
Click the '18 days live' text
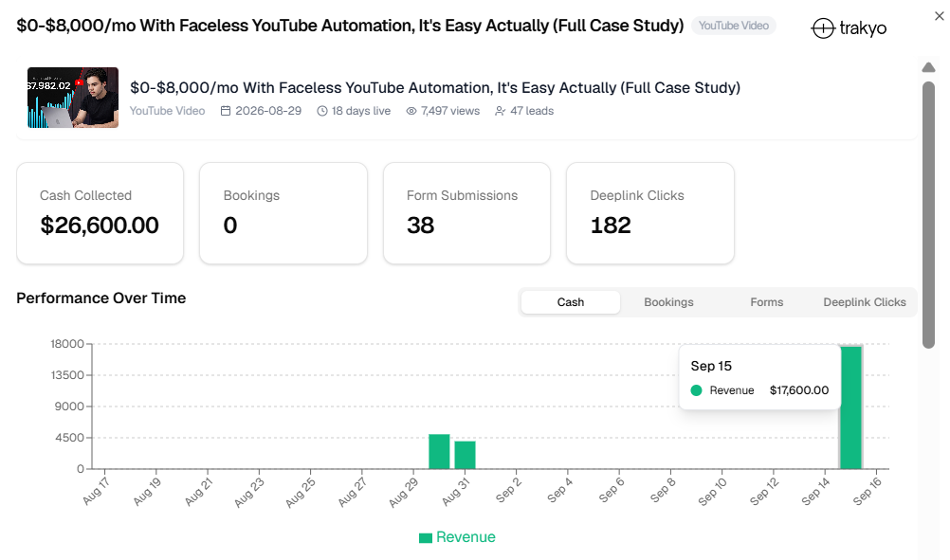[361, 111]
